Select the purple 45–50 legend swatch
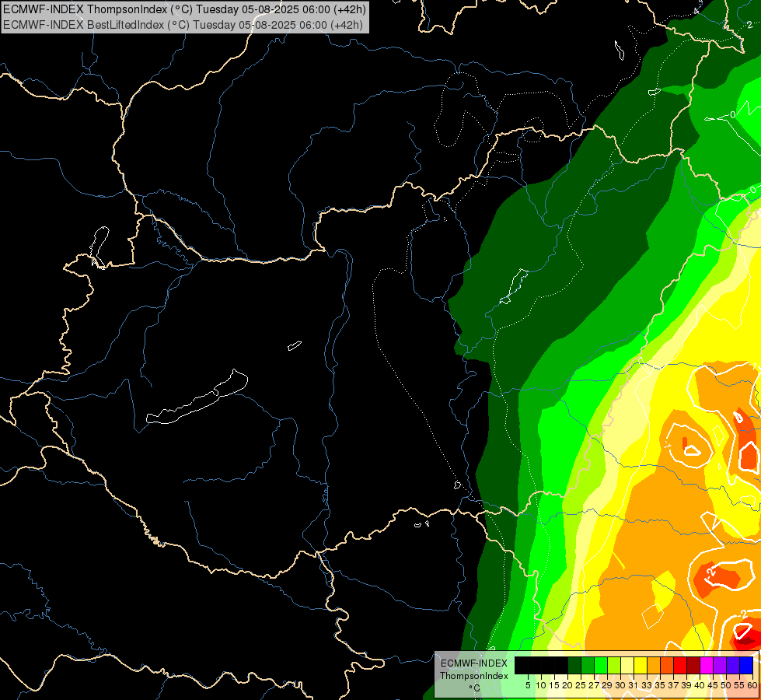Screen dimensions: 761x700 720,665
